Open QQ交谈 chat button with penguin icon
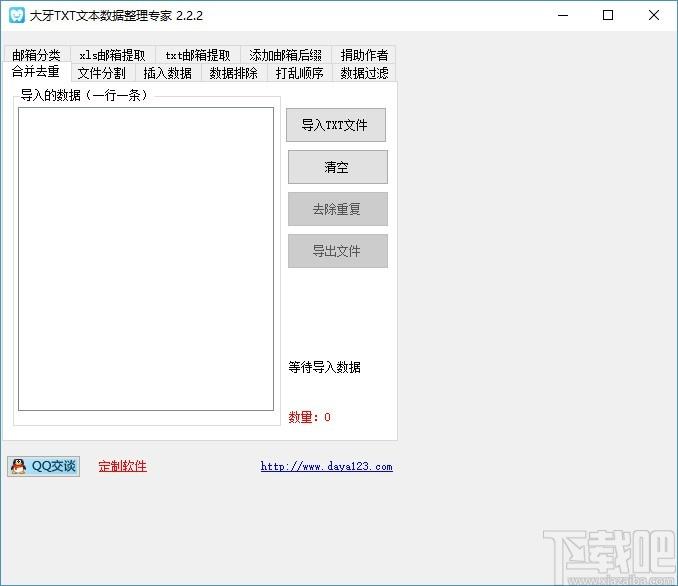The image size is (678, 586). (43, 466)
